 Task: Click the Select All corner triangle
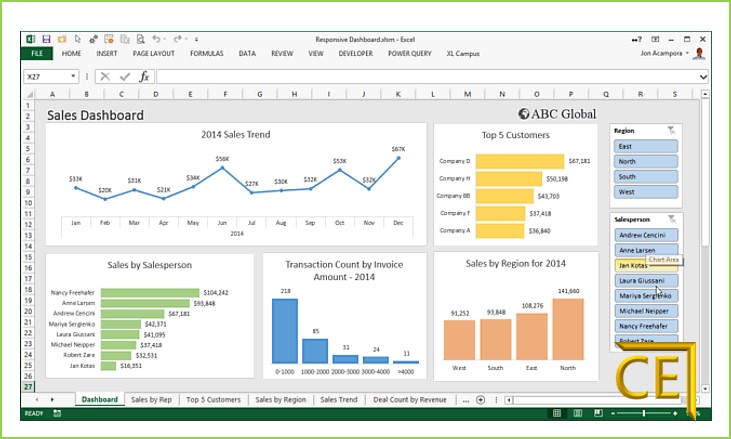pyautogui.click(x=29, y=94)
